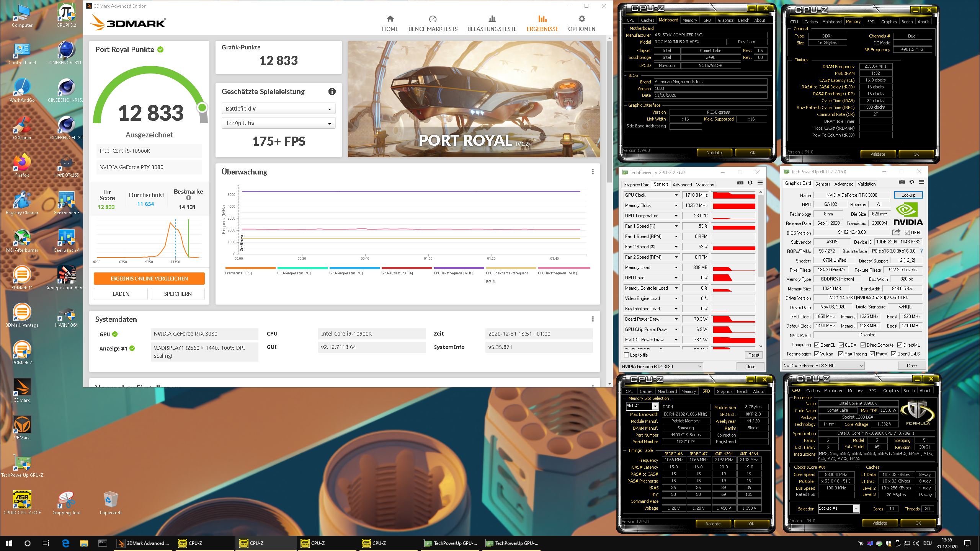Click Validate in CPU-Z Memory window

point(878,154)
